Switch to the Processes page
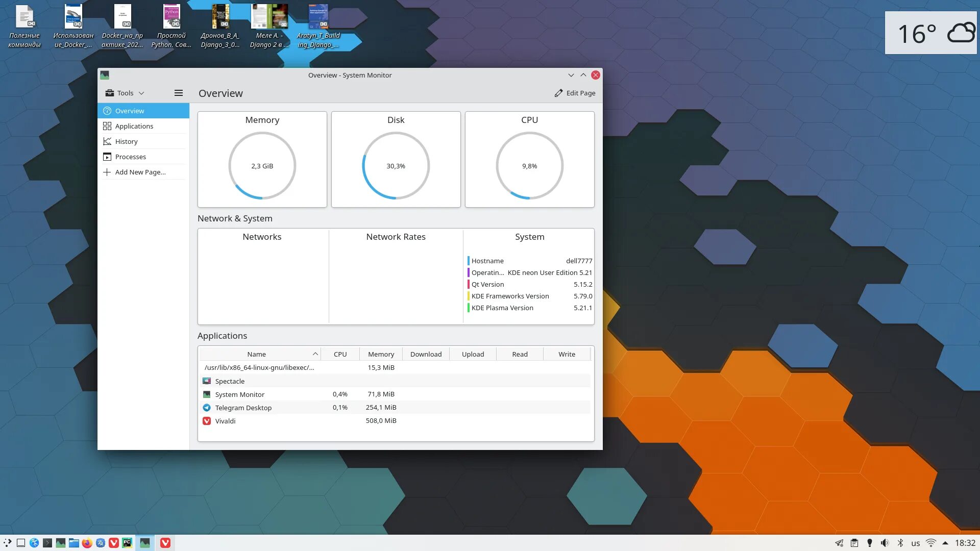The width and height of the screenshot is (980, 551). (x=131, y=157)
